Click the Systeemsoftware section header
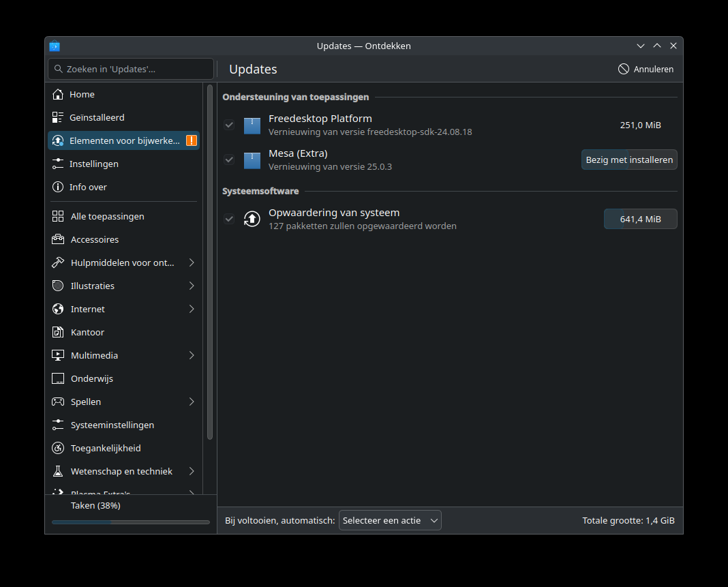This screenshot has width=728, height=587. click(x=260, y=192)
